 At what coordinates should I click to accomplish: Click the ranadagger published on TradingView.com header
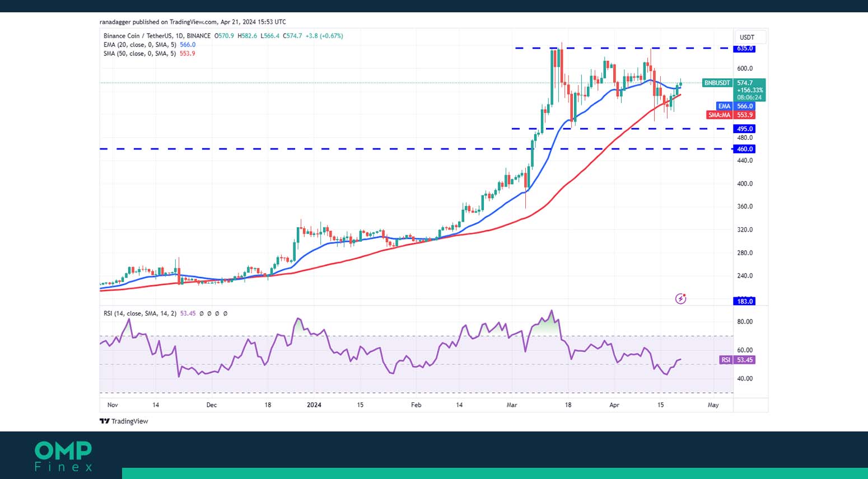point(193,22)
